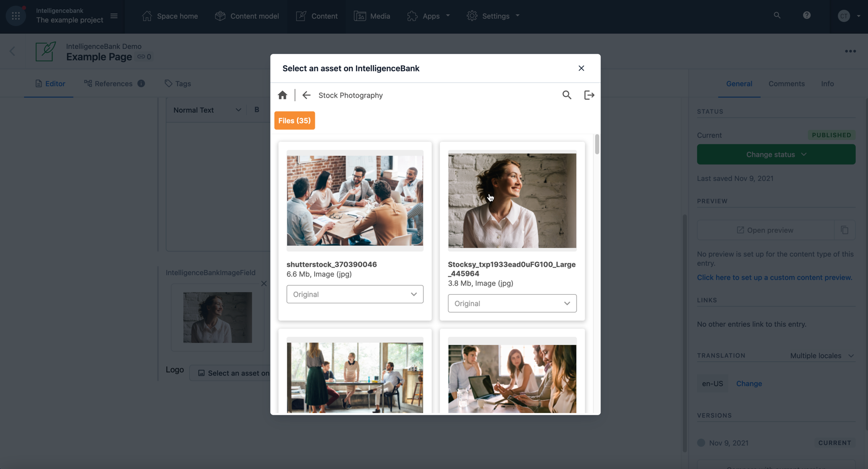Open the Contentful apps grid launcher

[x=16, y=16]
